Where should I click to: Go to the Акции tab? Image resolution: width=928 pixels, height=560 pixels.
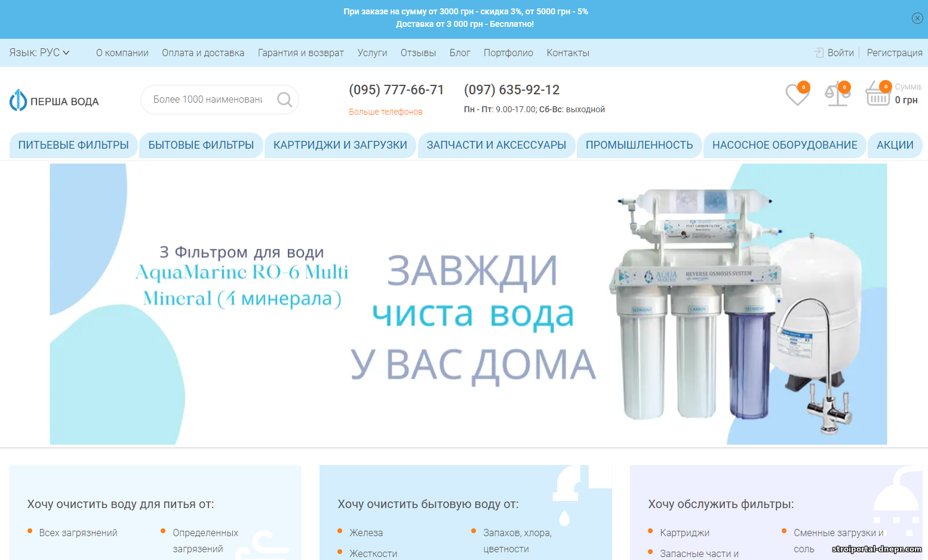click(x=895, y=145)
